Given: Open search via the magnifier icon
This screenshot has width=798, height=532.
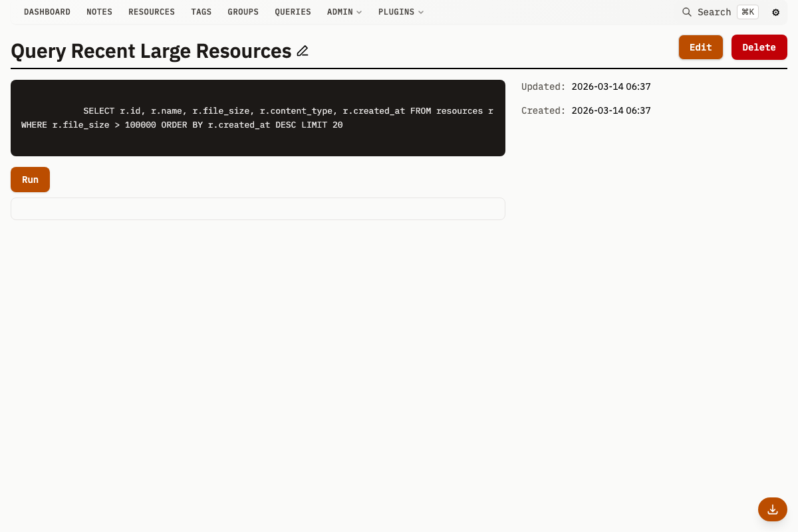Looking at the screenshot, I should point(686,12).
